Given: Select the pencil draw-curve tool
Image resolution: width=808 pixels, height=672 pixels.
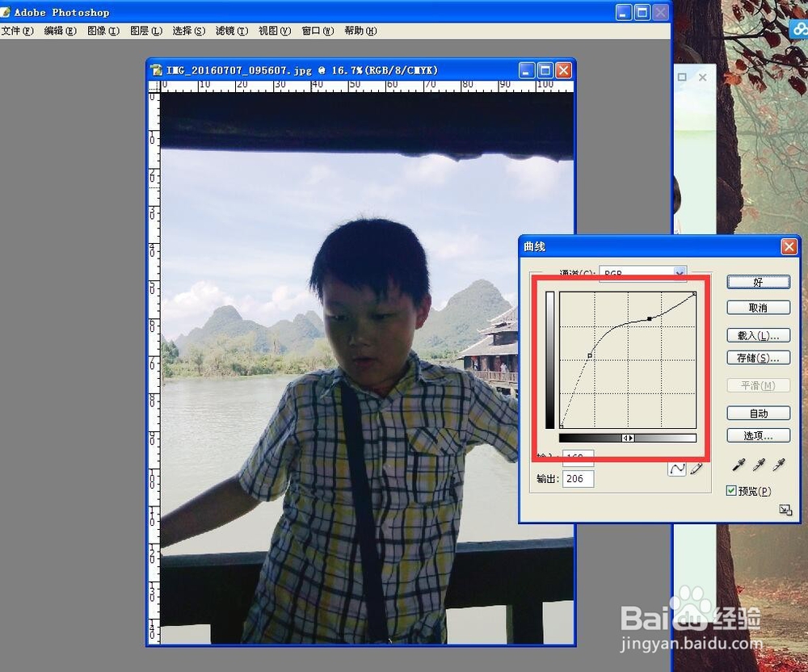Looking at the screenshot, I should [x=696, y=468].
